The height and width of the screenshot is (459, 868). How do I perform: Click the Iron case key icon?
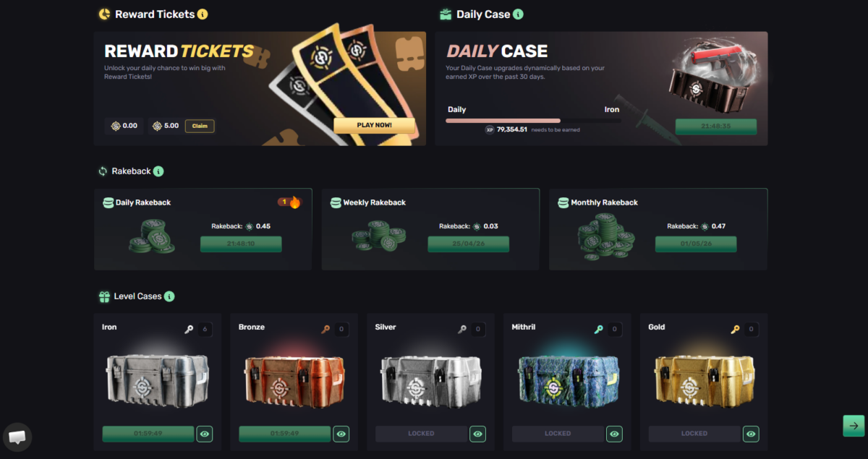click(189, 330)
